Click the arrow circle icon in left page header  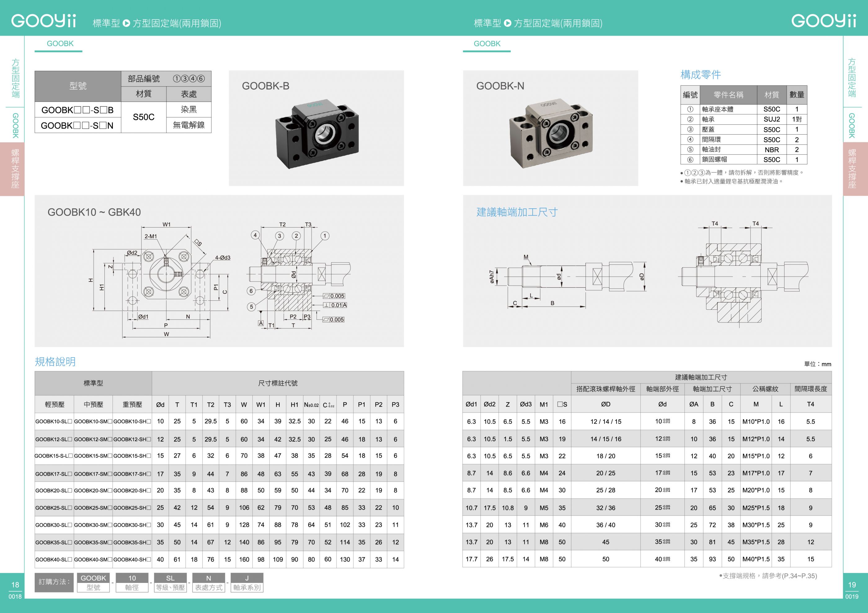(126, 24)
